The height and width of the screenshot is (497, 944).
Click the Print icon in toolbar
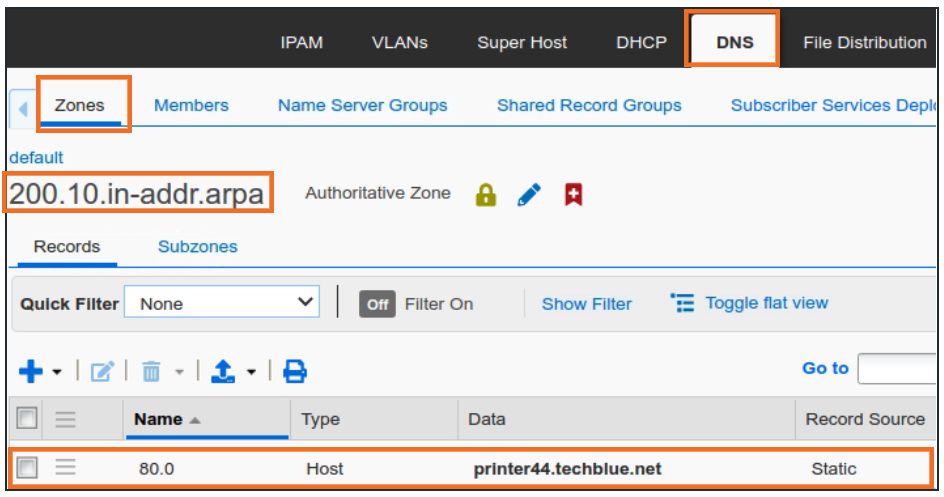[x=295, y=372]
